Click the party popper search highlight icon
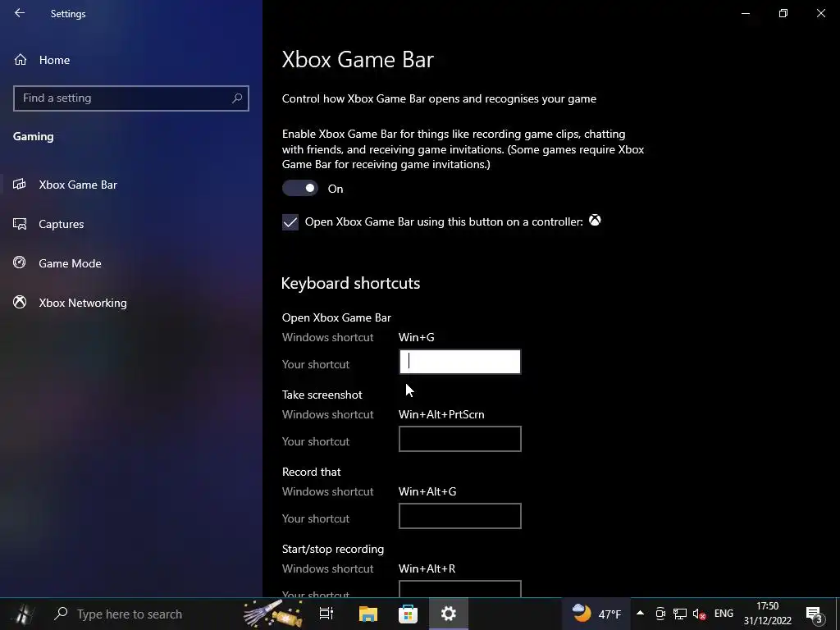 [x=273, y=613]
